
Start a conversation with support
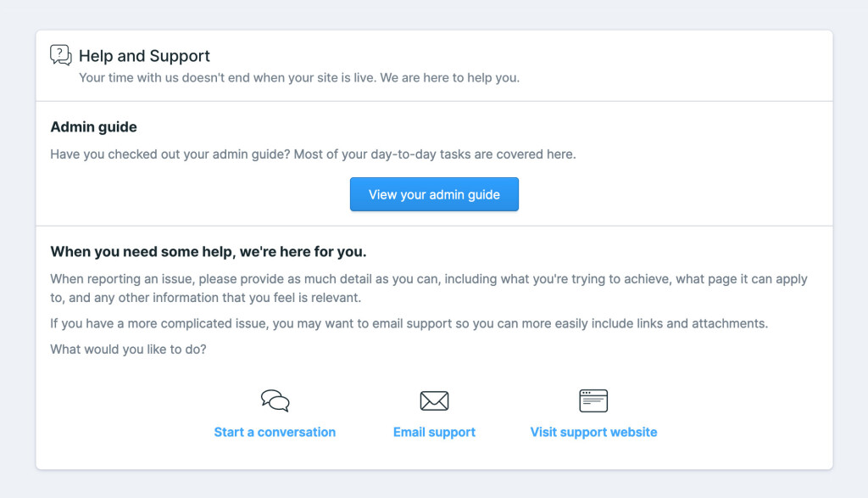click(x=275, y=432)
